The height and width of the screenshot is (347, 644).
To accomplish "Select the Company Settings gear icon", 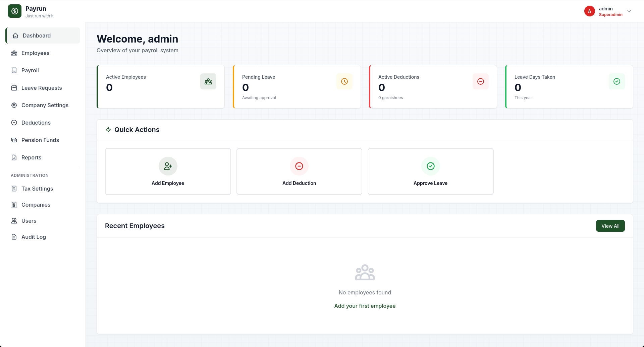I will [x=14, y=105].
